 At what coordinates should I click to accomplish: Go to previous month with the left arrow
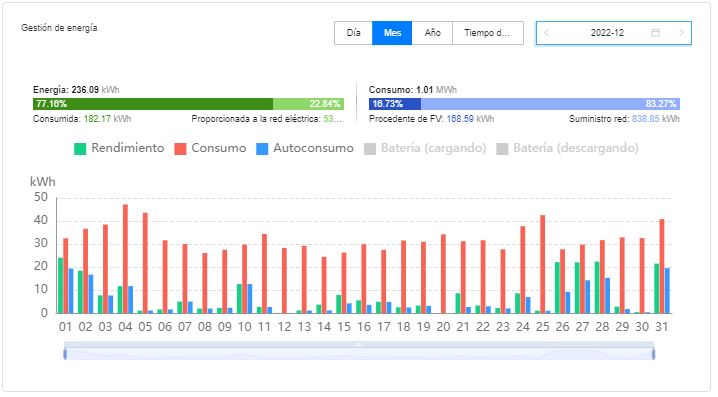pyautogui.click(x=546, y=33)
